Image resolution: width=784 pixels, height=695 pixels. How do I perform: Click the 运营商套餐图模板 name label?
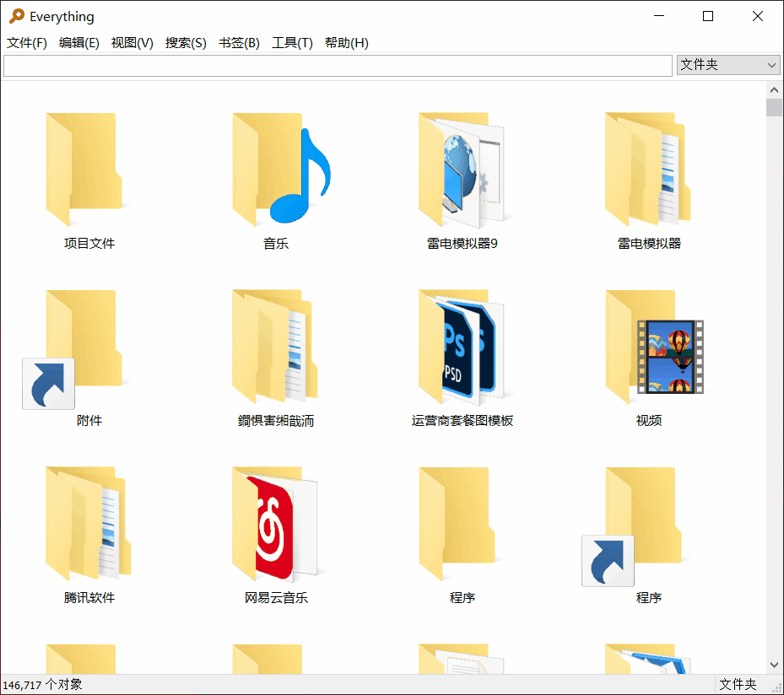462,421
